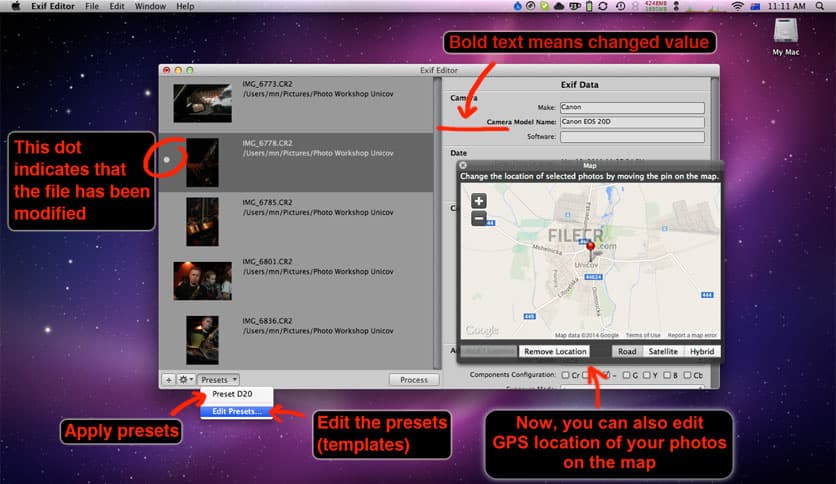Image resolution: width=836 pixels, height=484 pixels.
Task: Click the flag input source icon
Action: pyautogui.click(x=755, y=6)
